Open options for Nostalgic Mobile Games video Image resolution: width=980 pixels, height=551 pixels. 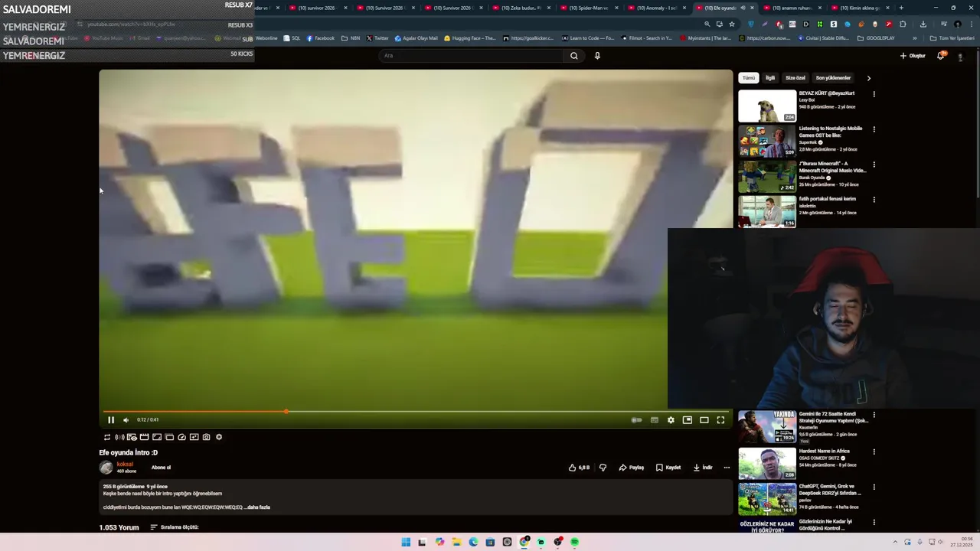(x=874, y=129)
